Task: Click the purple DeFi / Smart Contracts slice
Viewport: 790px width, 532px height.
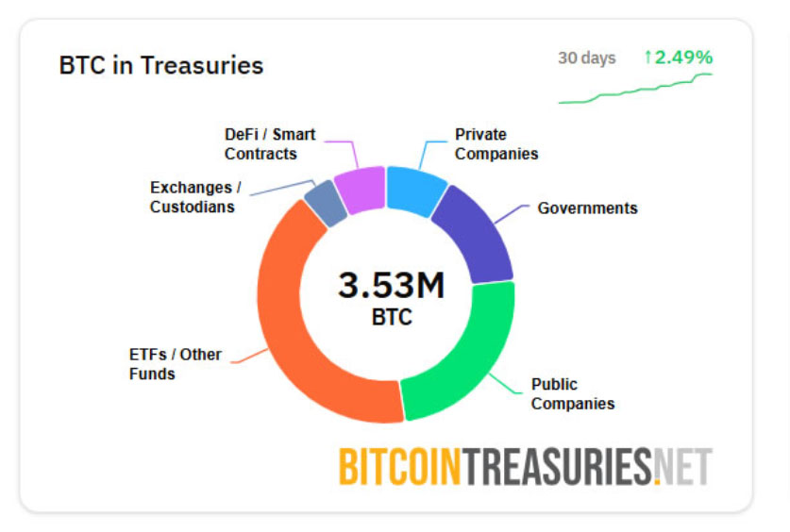Action: click(x=360, y=189)
